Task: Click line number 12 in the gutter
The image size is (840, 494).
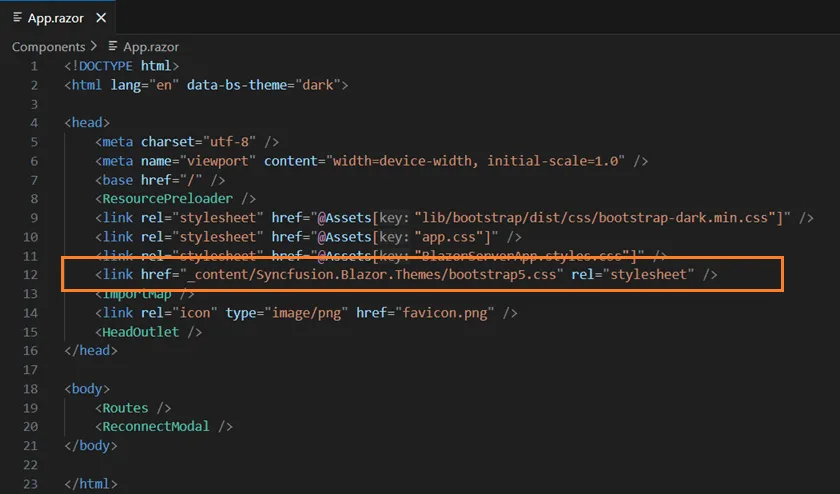Action: pos(30,275)
